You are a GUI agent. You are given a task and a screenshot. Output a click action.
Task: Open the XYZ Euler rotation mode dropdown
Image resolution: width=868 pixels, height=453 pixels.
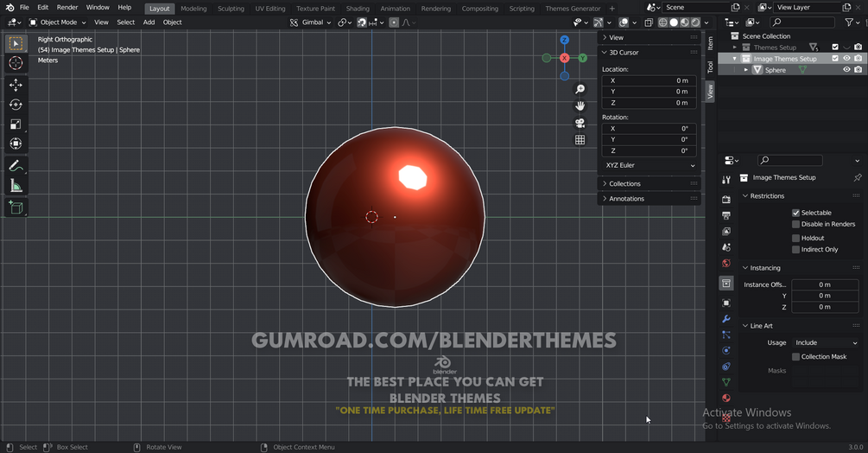click(x=649, y=165)
